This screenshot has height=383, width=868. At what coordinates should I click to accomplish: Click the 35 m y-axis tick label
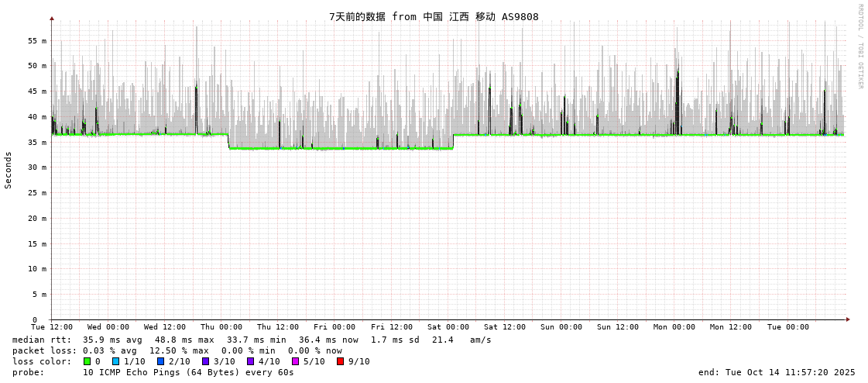37,142
